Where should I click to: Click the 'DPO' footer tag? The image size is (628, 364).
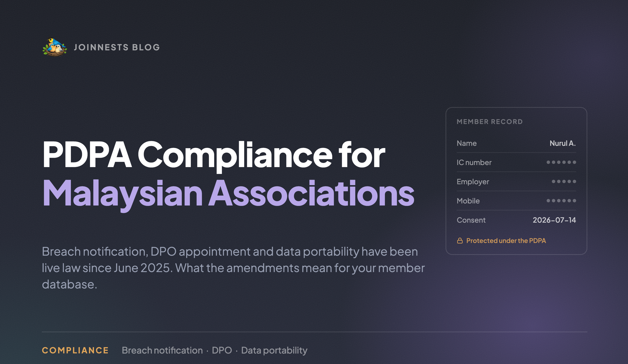222,350
